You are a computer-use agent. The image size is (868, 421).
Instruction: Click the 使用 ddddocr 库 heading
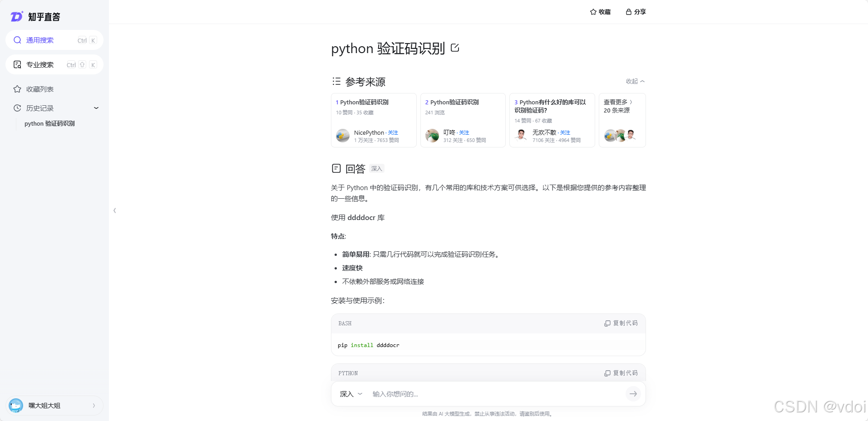358,218
